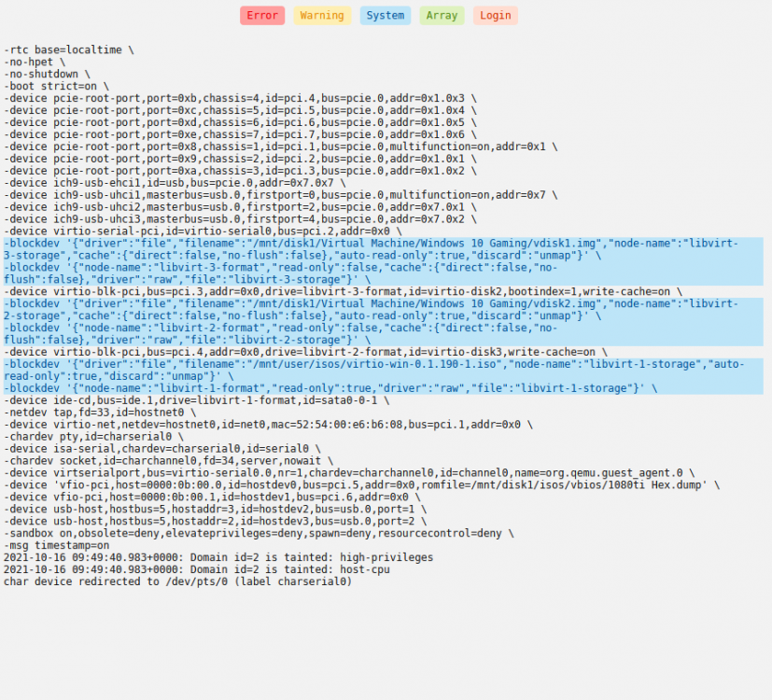Click the blue System filter button

(385, 16)
